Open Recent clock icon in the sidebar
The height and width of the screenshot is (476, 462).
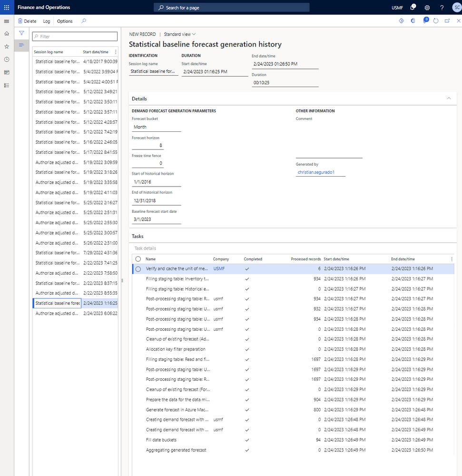[x=7, y=59]
